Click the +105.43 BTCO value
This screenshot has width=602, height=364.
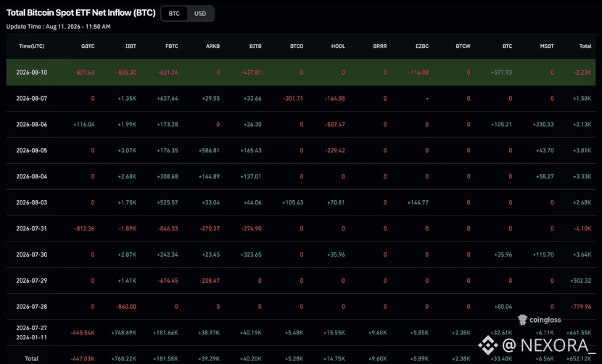[292, 202]
